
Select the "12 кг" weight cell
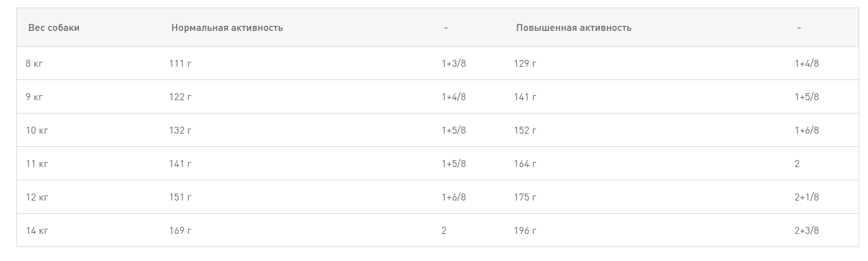[x=37, y=197]
